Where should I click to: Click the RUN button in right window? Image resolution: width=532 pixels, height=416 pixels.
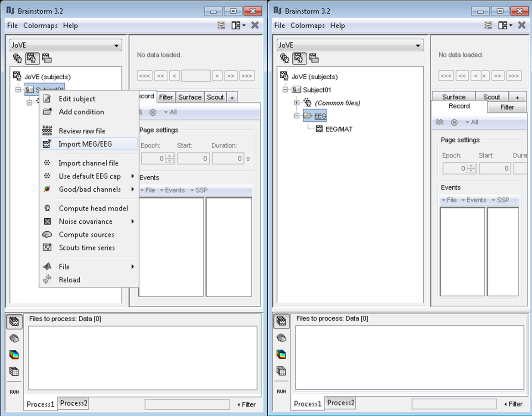281,391
